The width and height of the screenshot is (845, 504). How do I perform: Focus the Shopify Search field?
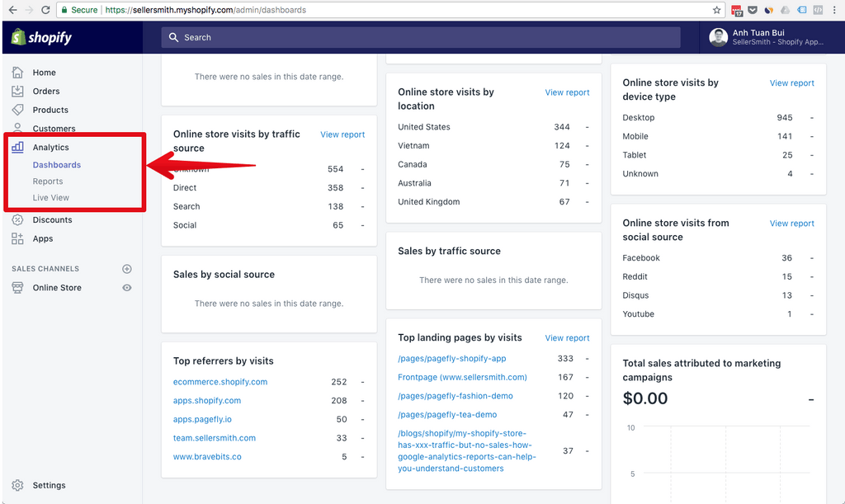coord(420,37)
